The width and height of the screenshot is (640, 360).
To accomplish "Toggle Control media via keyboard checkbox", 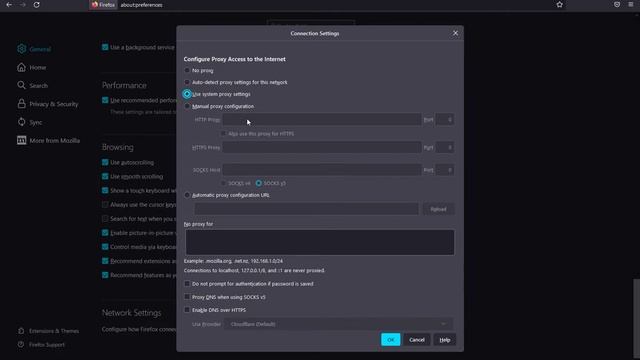I will click(105, 247).
